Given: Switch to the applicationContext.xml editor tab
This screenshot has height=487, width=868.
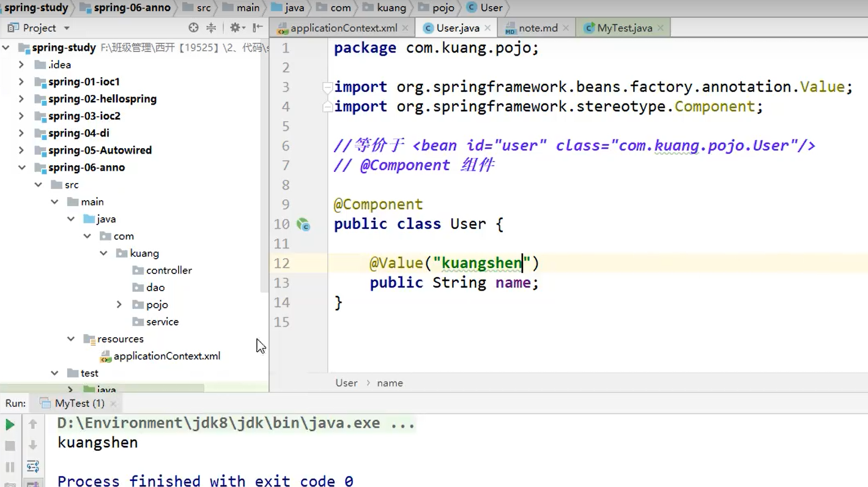Looking at the screenshot, I should (343, 28).
